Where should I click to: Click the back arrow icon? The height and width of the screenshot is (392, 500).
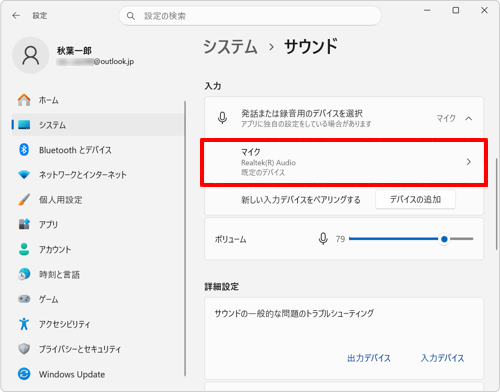coord(16,15)
